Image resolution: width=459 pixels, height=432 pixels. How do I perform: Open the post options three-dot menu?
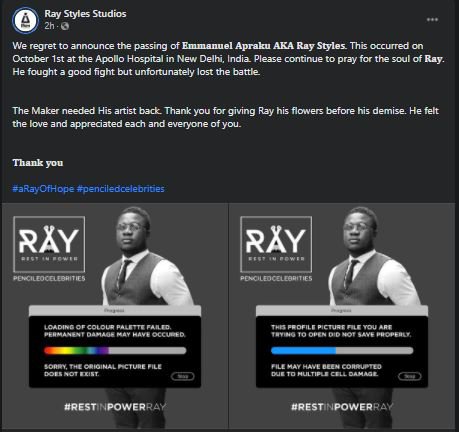click(x=432, y=20)
